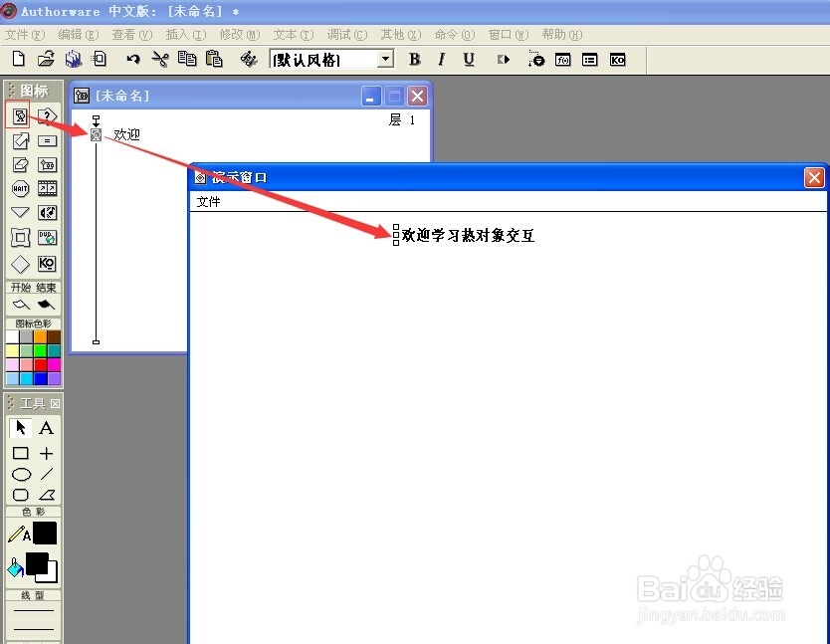This screenshot has height=644, width=830.
Task: Select the Display icon in icon palette
Action: 19,115
